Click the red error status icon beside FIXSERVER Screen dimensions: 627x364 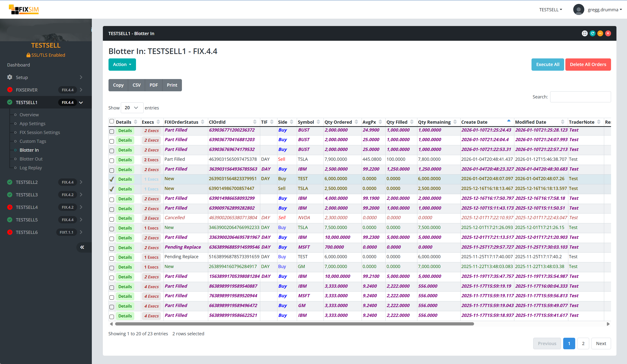(x=10, y=90)
